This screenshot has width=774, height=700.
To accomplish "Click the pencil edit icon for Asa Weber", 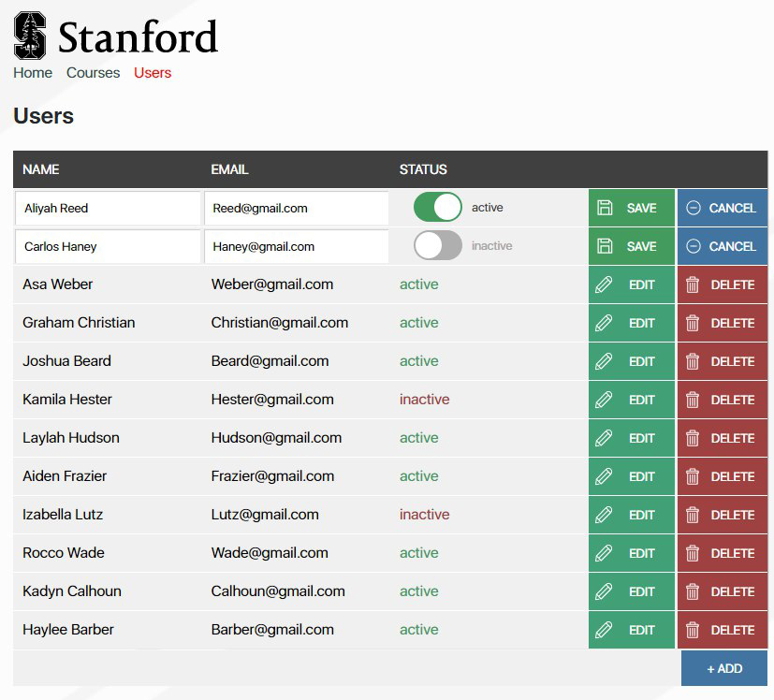I will point(604,284).
